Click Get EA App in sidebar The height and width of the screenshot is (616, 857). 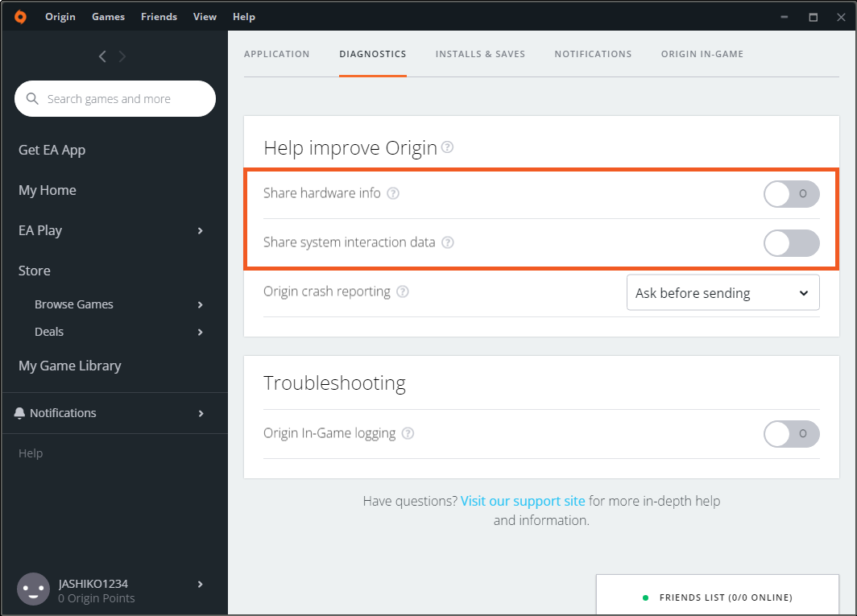click(52, 150)
